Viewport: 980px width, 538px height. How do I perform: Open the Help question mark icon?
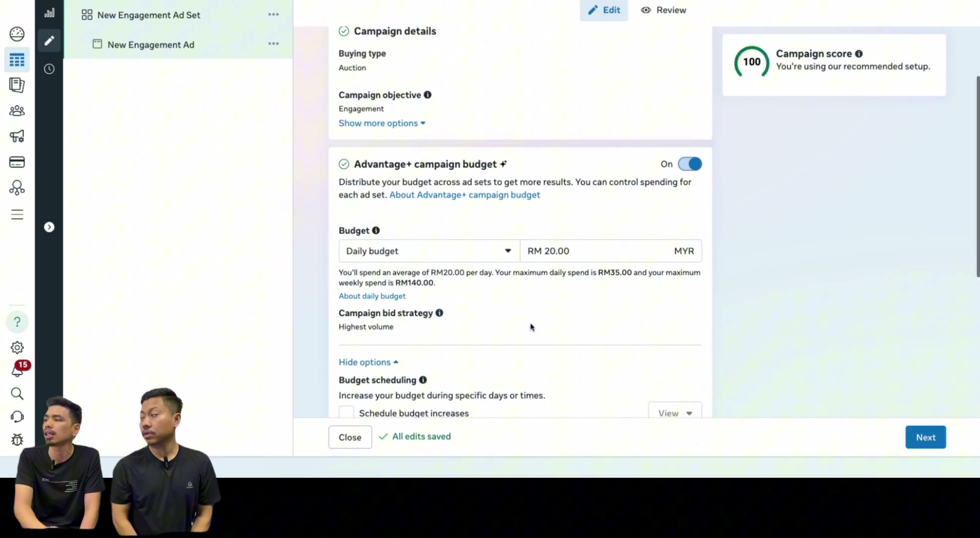[x=17, y=322]
